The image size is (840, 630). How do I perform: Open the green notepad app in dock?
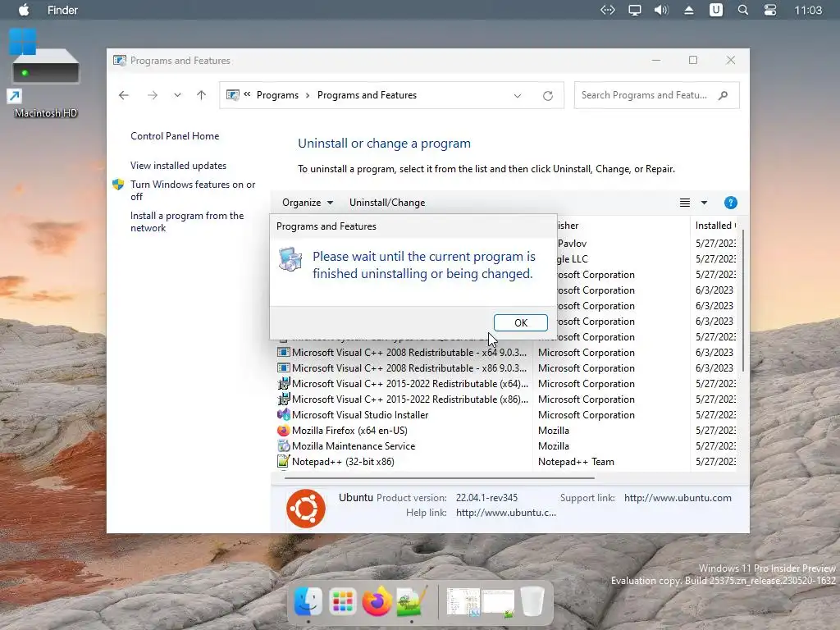point(411,601)
